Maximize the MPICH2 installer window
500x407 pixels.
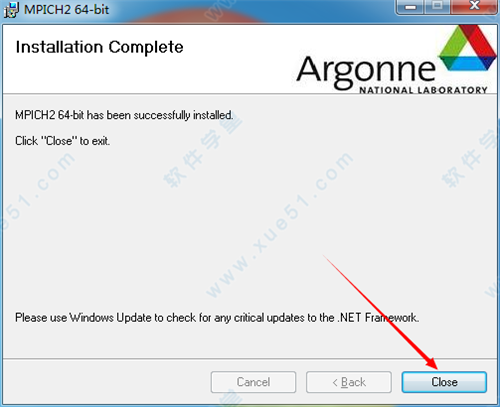click(438, 7)
